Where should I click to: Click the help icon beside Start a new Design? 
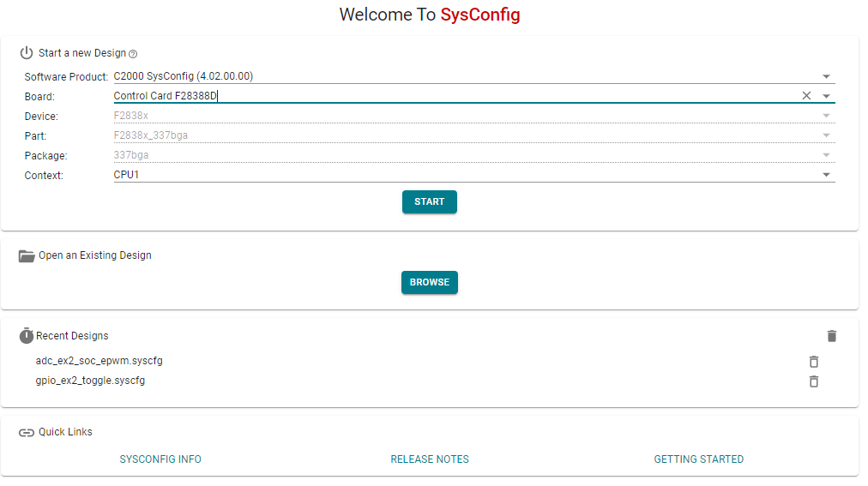133,54
